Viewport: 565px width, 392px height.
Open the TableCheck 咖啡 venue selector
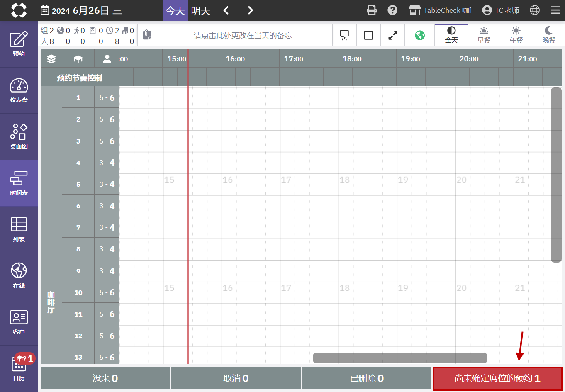tap(440, 10)
